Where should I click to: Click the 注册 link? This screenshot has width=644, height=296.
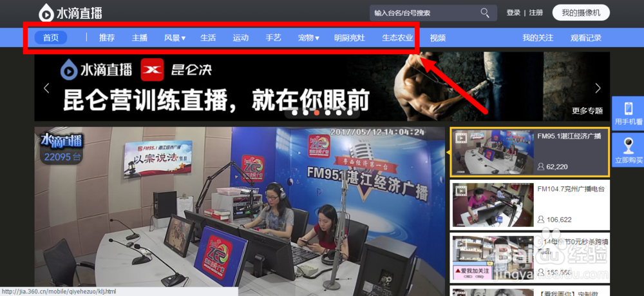536,13
